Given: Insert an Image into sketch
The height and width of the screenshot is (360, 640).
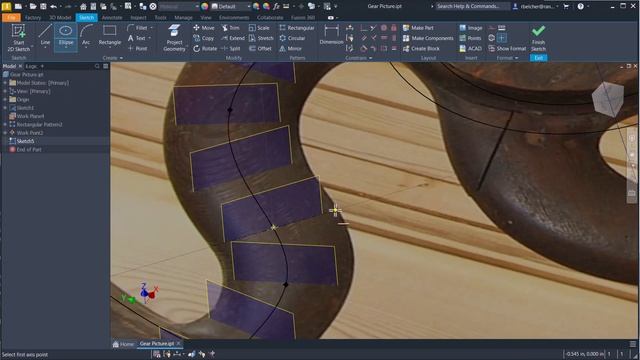Looking at the screenshot, I should tap(471, 28).
